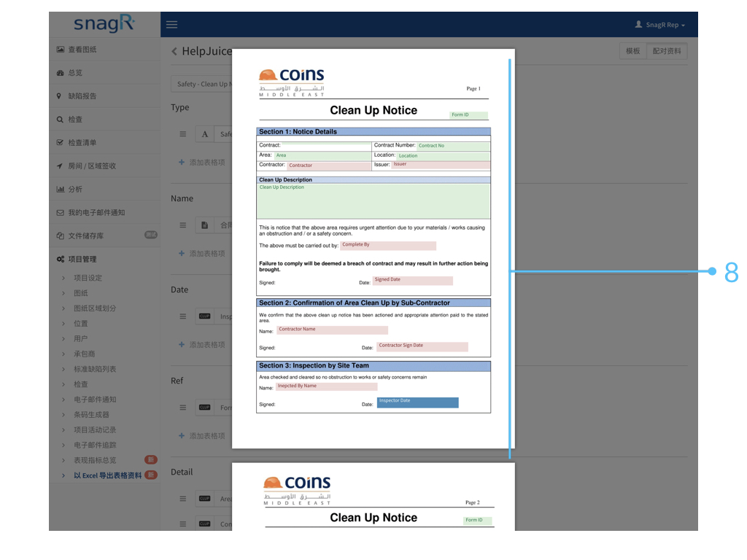
Task: Click the magnifier icon beside 检查
Action: (60, 120)
